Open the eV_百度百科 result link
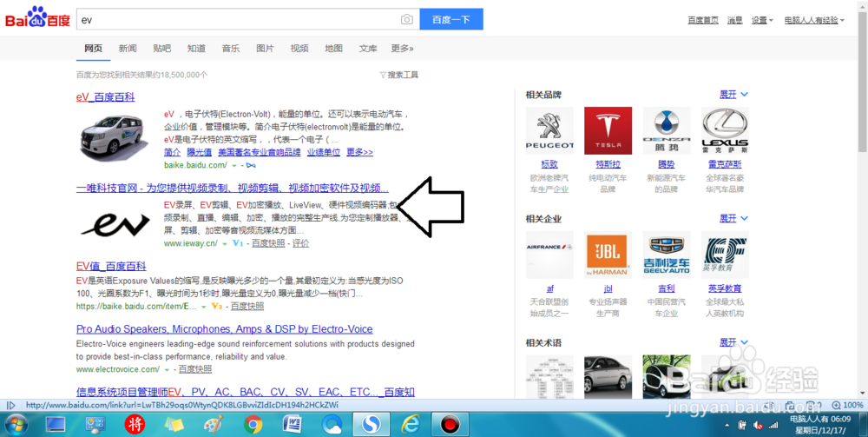This screenshot has width=868, height=437. (x=105, y=97)
